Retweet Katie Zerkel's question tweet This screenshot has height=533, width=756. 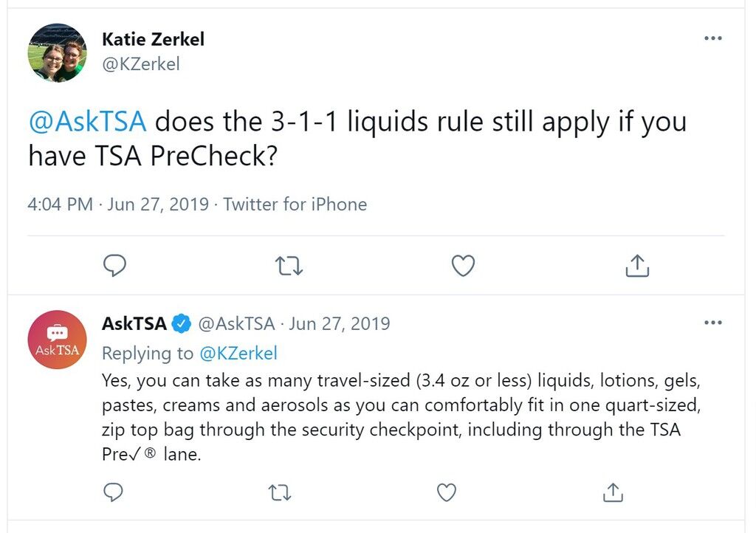click(289, 266)
